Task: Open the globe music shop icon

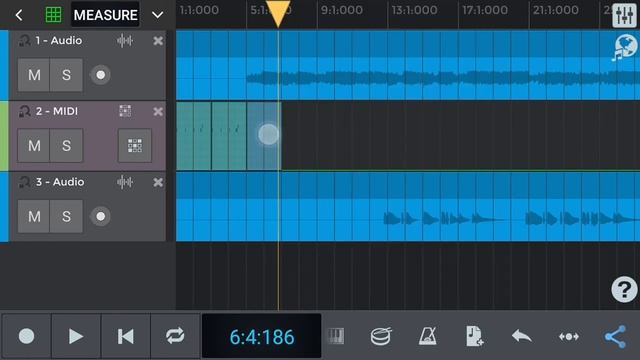Action: pos(624,47)
